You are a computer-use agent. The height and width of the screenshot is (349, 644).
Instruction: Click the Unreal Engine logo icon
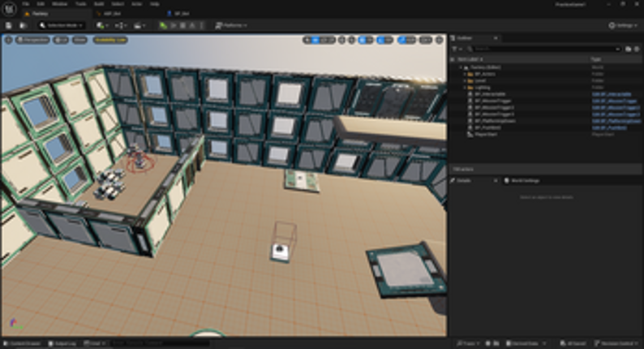pyautogui.click(x=10, y=6)
